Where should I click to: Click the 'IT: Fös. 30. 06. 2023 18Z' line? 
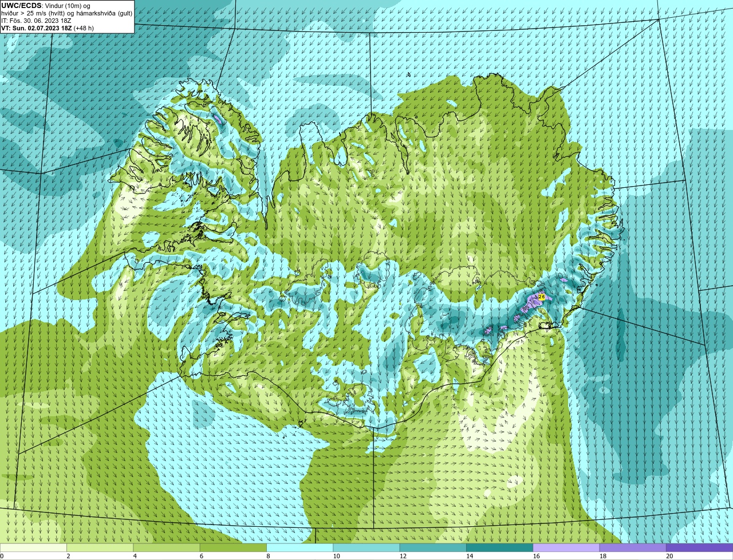coord(36,21)
